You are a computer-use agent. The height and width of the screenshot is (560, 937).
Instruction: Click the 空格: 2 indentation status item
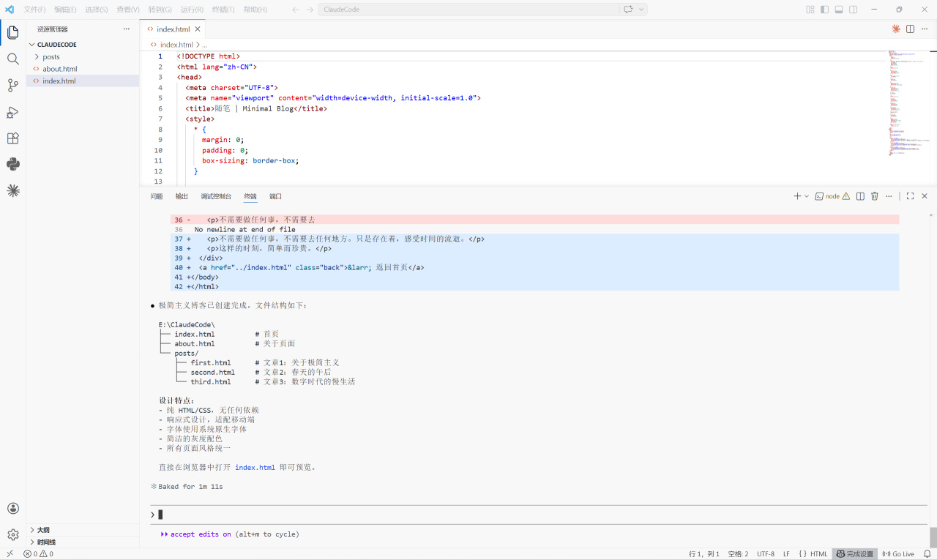(739, 554)
